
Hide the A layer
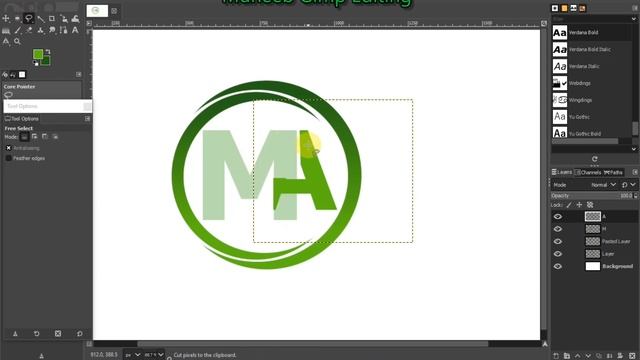(x=558, y=216)
